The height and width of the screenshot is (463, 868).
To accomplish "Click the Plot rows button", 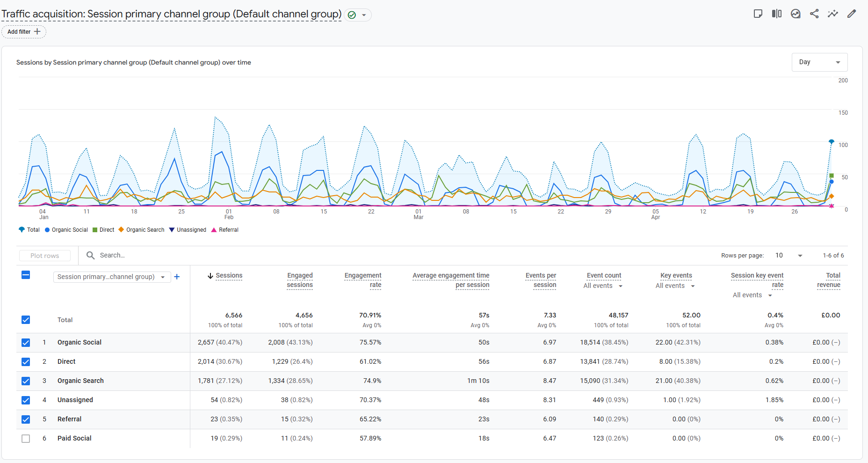I will (45, 256).
